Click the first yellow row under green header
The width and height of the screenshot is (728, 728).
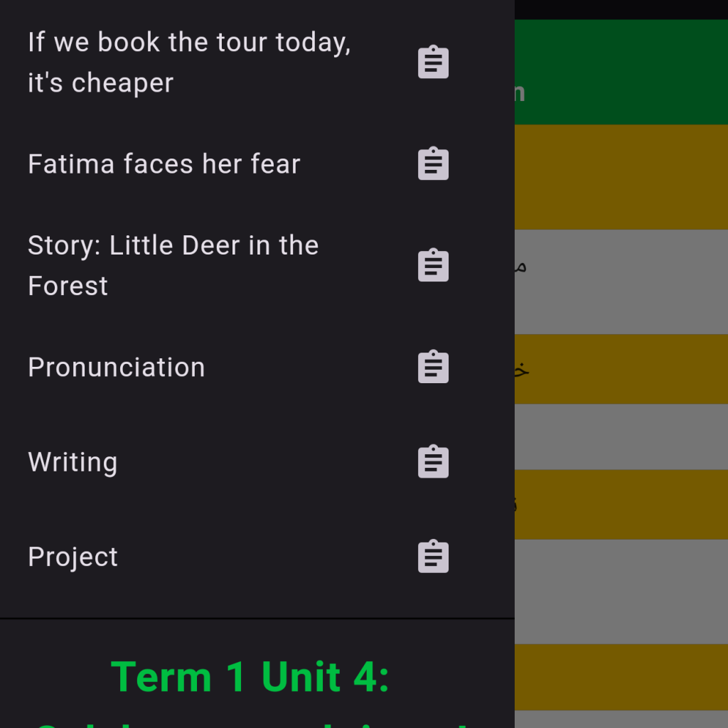point(621,176)
